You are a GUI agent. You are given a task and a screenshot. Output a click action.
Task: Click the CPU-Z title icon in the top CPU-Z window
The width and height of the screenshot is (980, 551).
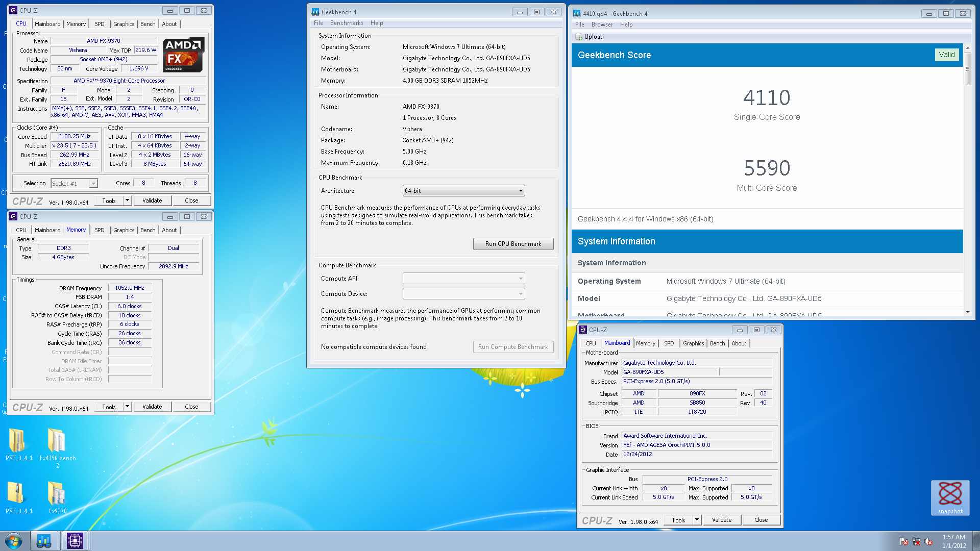[x=14, y=10]
